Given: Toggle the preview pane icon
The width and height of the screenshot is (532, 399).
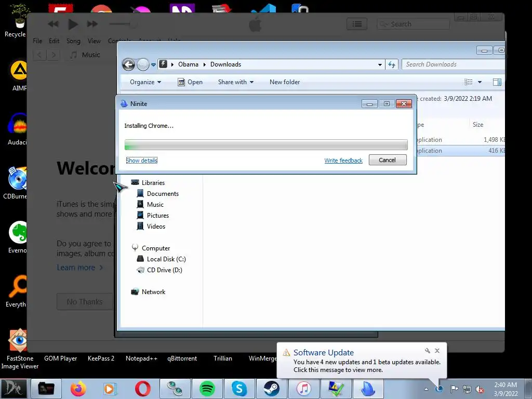Looking at the screenshot, I should pos(497,82).
